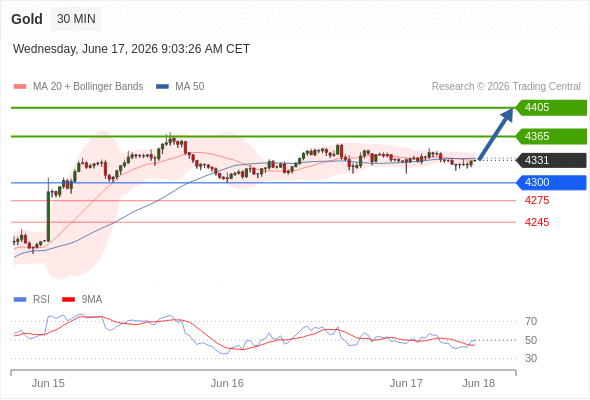Click the RSI 70 level label
590x400 pixels.
tap(531, 321)
